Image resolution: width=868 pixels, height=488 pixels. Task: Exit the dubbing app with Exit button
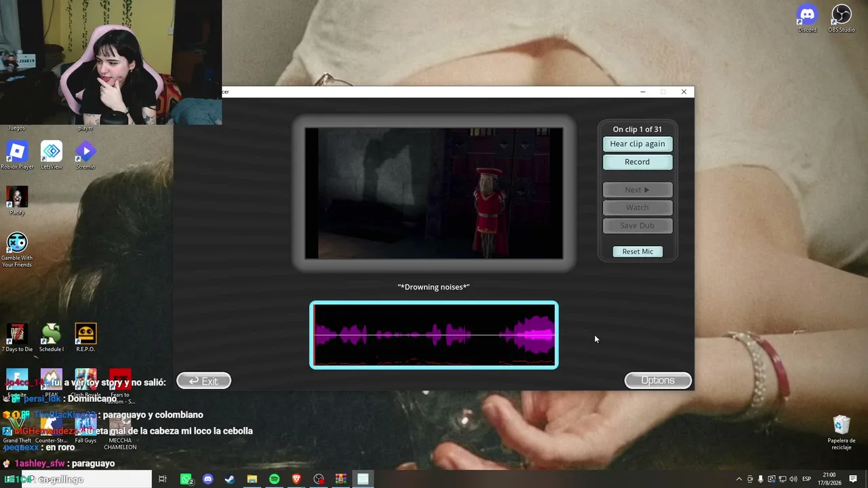(203, 381)
